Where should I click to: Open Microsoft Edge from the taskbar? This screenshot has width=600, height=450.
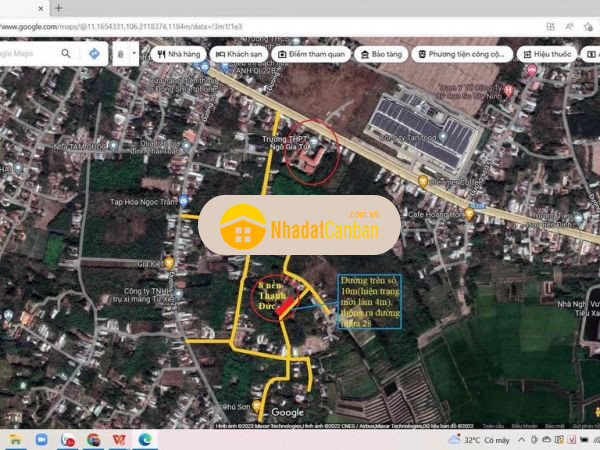point(145,439)
